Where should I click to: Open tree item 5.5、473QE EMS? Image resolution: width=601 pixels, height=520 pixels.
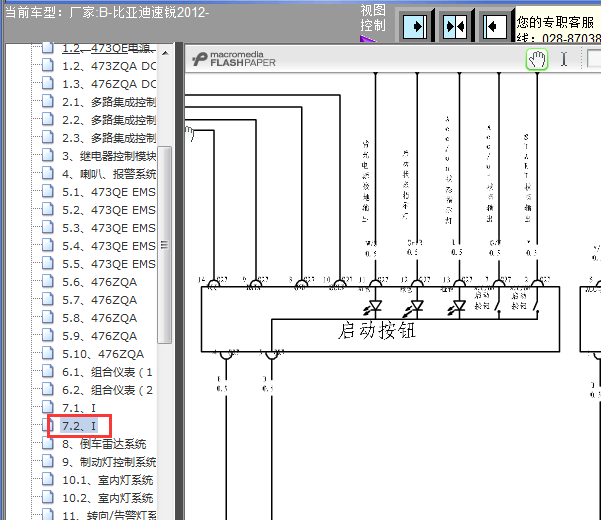pyautogui.click(x=109, y=264)
